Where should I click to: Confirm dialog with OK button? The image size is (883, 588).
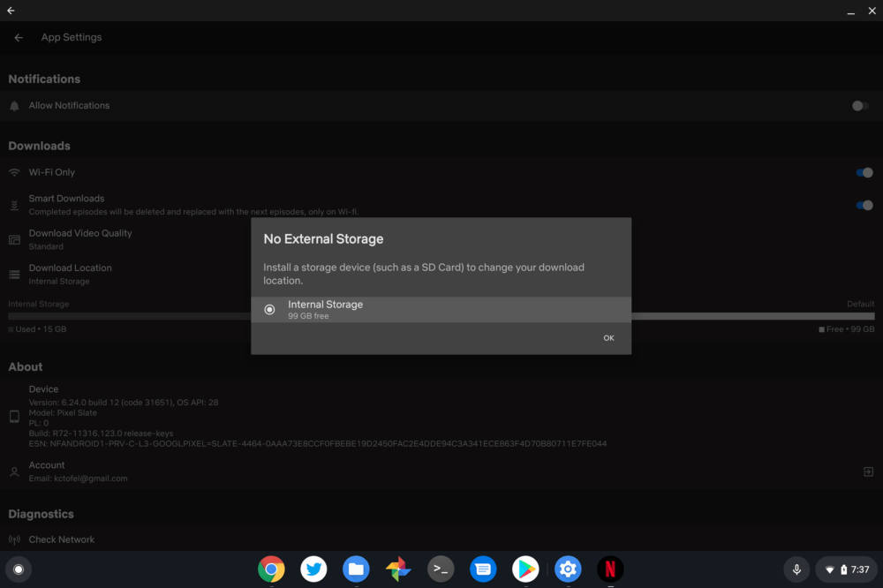[608, 338]
